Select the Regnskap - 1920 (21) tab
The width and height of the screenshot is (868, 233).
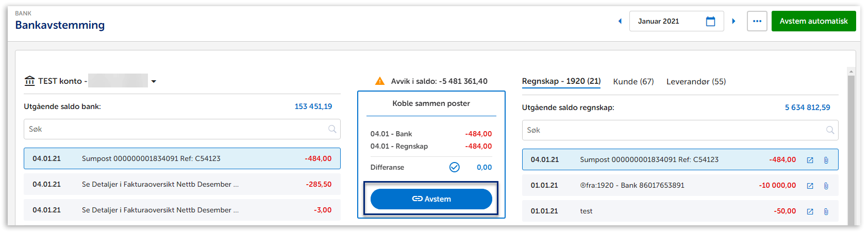pyautogui.click(x=561, y=81)
